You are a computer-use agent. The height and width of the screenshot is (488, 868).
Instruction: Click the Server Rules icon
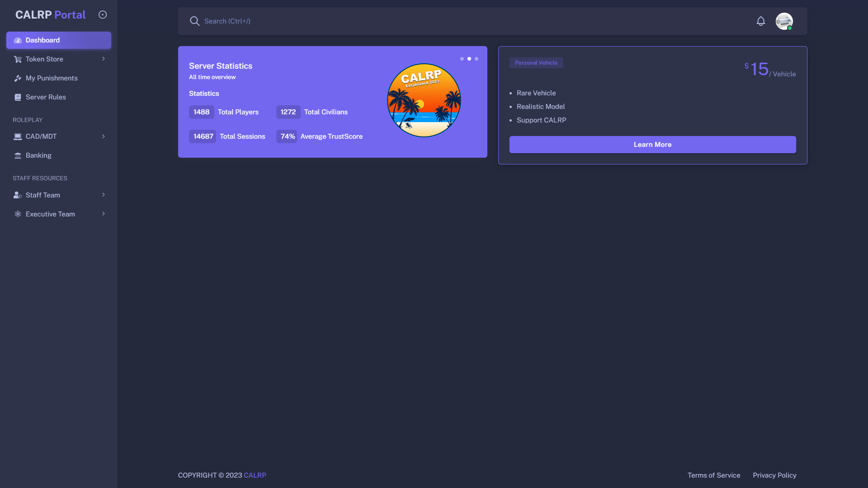click(x=18, y=97)
